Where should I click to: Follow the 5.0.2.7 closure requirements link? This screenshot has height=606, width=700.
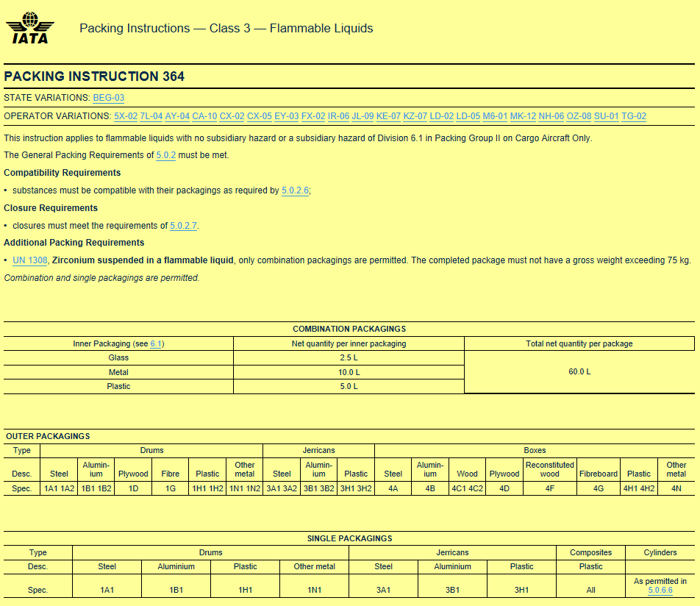coord(185,225)
